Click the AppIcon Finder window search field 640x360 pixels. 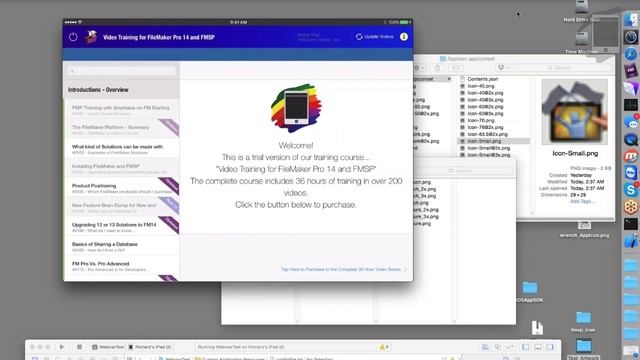pos(563,67)
